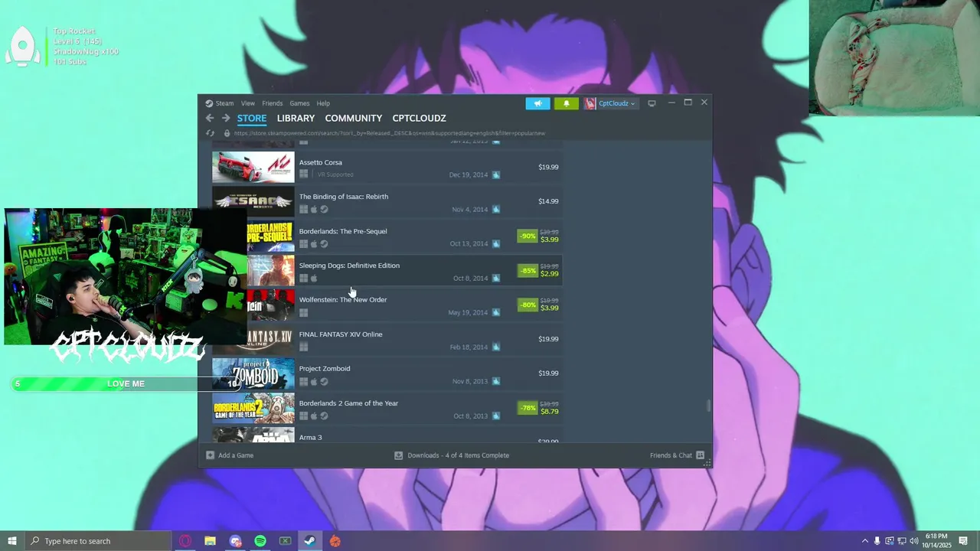Open Spotify from the taskbar

click(x=260, y=541)
